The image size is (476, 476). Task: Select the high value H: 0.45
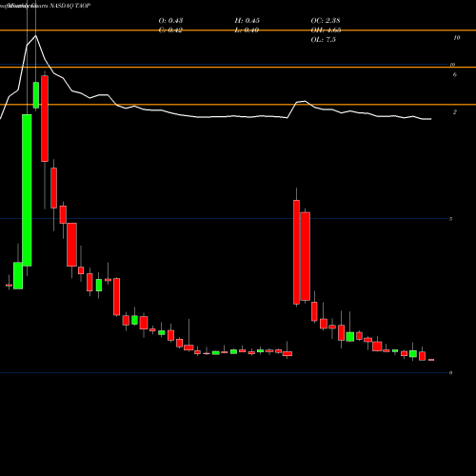click(x=247, y=21)
